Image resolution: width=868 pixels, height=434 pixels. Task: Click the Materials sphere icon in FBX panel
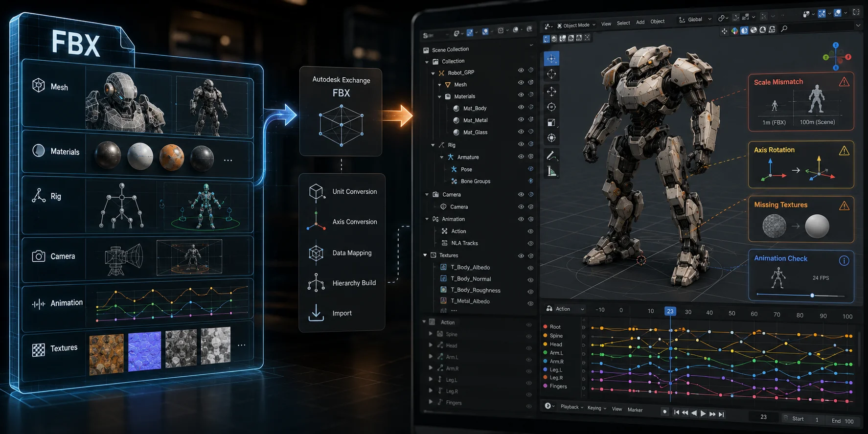coord(39,151)
